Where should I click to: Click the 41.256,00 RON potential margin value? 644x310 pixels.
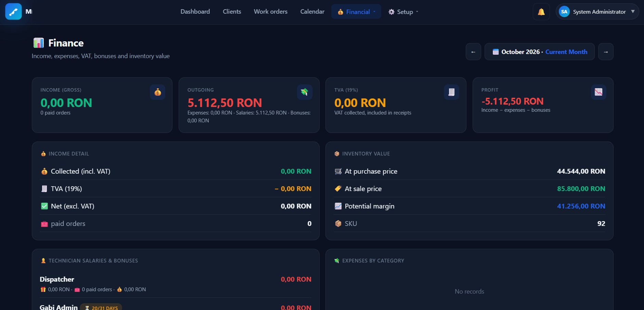click(x=581, y=206)
